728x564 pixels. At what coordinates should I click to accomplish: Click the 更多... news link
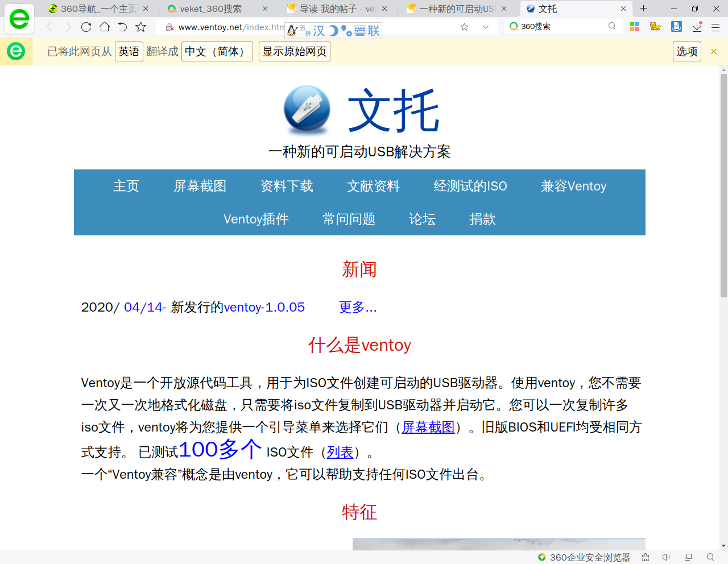358,308
